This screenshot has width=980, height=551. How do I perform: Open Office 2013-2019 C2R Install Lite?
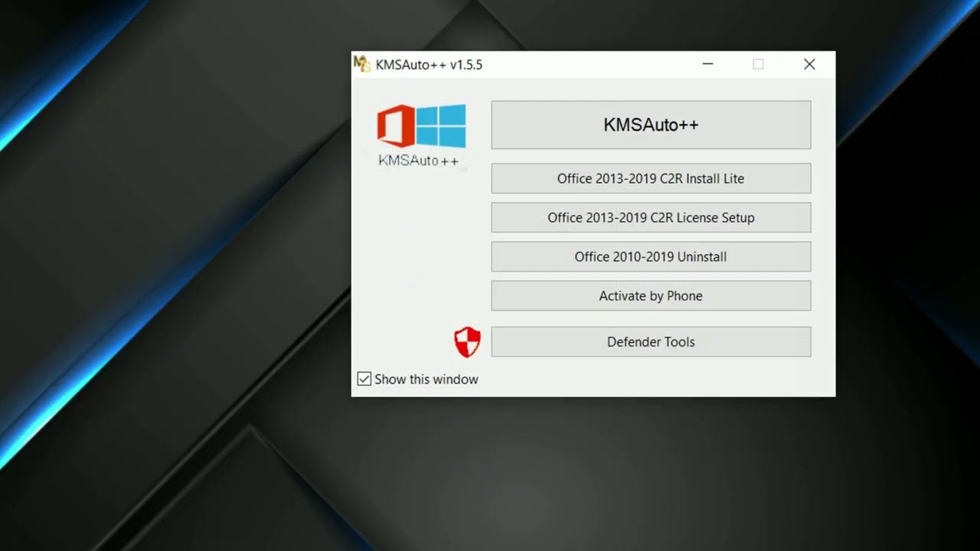[651, 178]
